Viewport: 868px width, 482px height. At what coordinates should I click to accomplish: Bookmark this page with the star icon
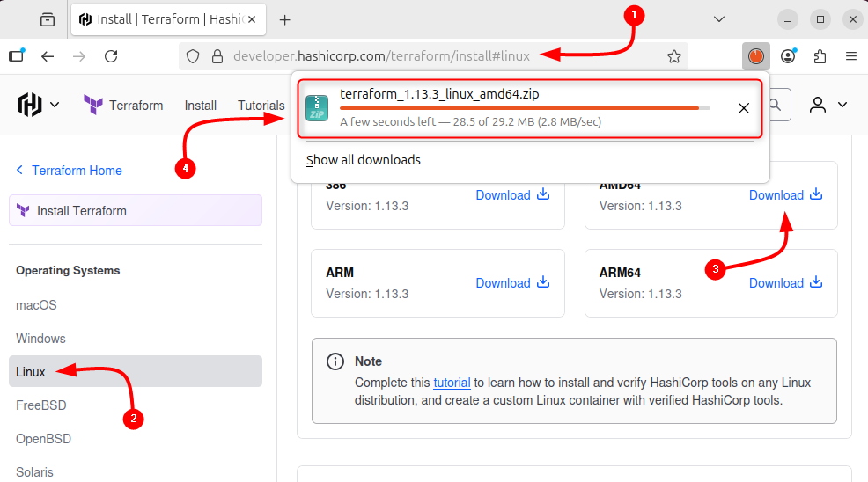674,56
